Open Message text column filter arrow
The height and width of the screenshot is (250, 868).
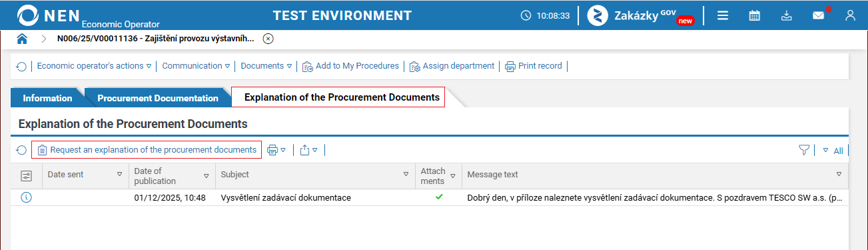pos(839,175)
